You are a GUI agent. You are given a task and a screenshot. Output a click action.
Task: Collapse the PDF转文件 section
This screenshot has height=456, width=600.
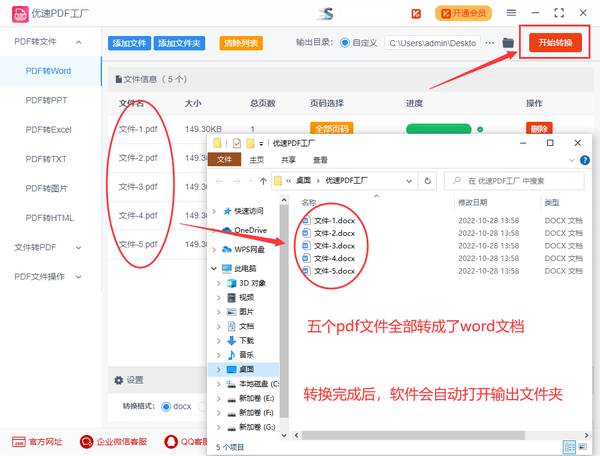(x=78, y=42)
